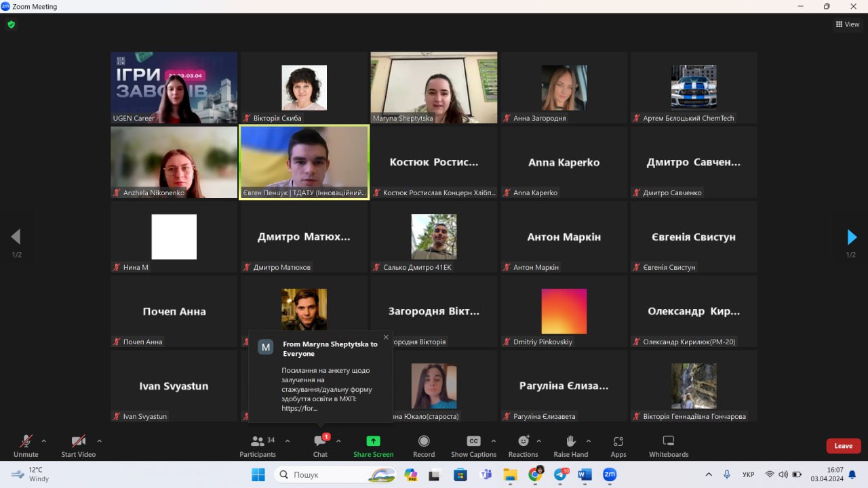Click the left gallery page arrow
This screenshot has height=488, width=868.
coord(16,237)
